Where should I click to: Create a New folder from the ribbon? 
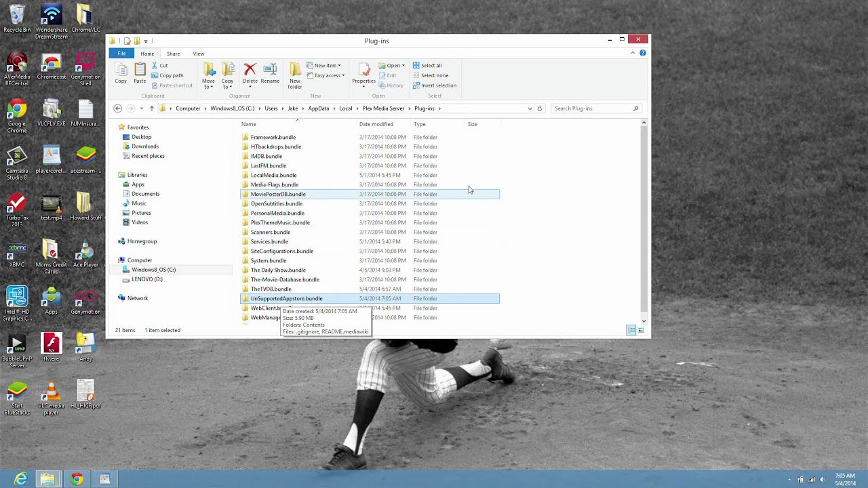click(295, 75)
